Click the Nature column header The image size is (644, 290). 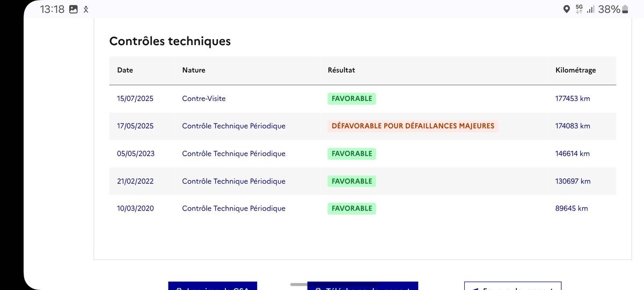(x=194, y=70)
